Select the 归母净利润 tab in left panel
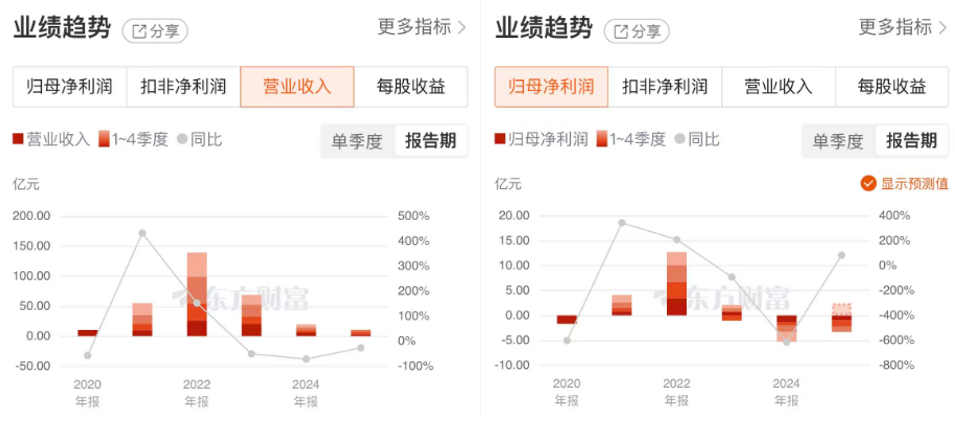The height and width of the screenshot is (422, 955). coord(69,87)
